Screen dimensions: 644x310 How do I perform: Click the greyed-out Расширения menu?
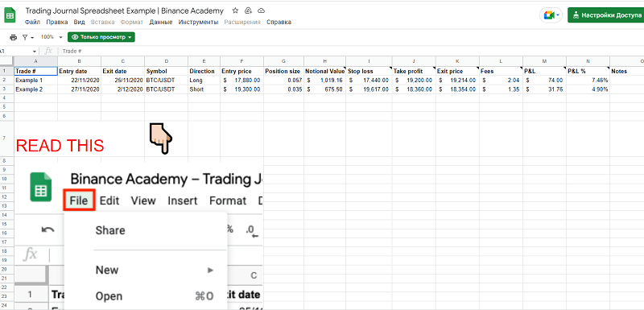pos(242,23)
